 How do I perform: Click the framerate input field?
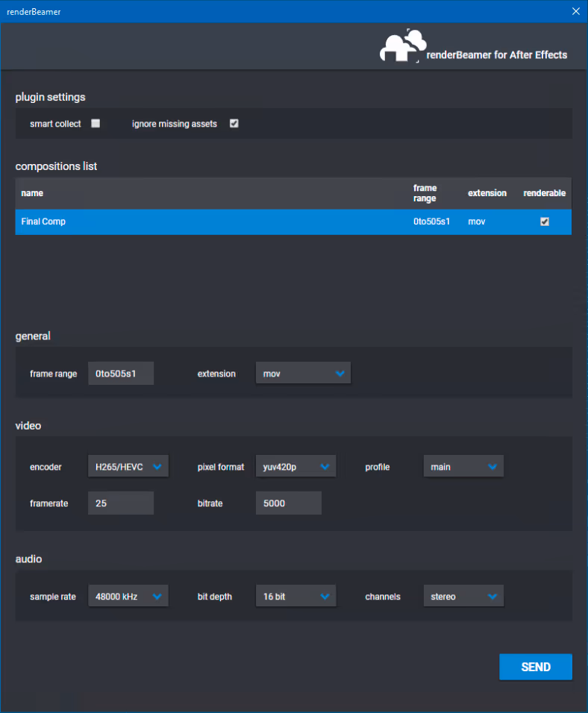(x=121, y=503)
